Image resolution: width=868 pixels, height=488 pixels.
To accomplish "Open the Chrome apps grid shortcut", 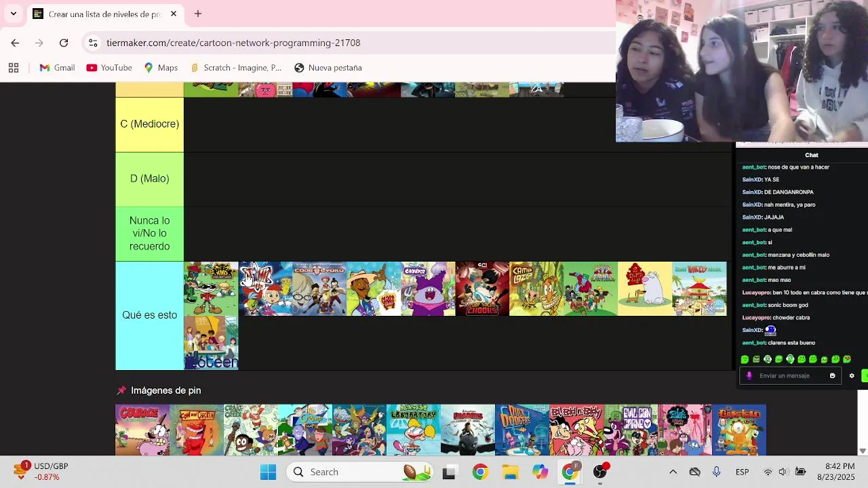I will [14, 68].
